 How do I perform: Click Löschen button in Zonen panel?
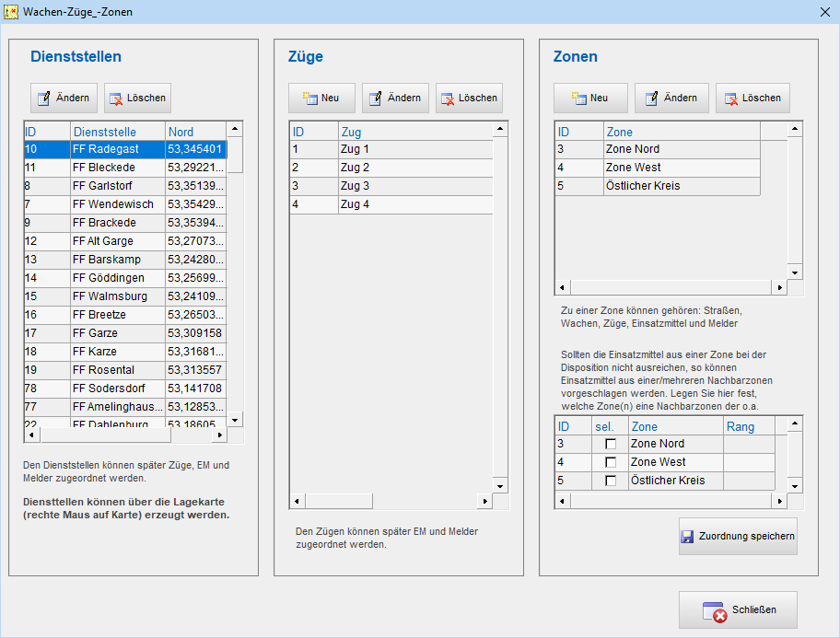752,98
